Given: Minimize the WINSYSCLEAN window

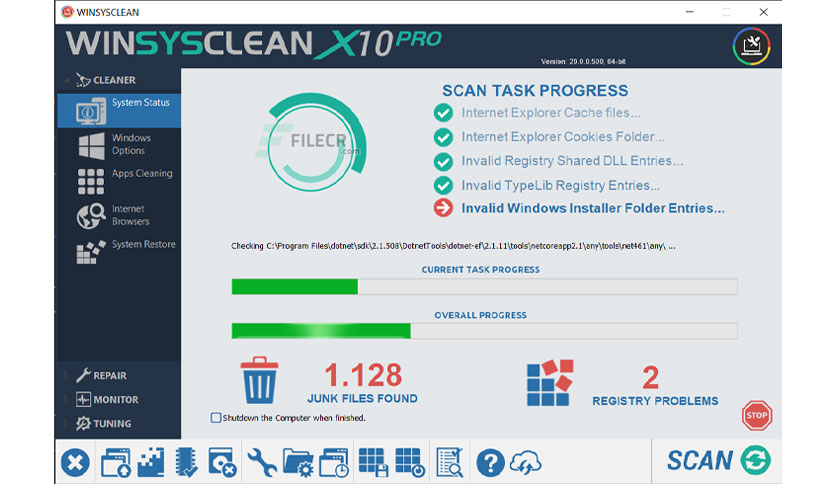Looking at the screenshot, I should [x=689, y=12].
